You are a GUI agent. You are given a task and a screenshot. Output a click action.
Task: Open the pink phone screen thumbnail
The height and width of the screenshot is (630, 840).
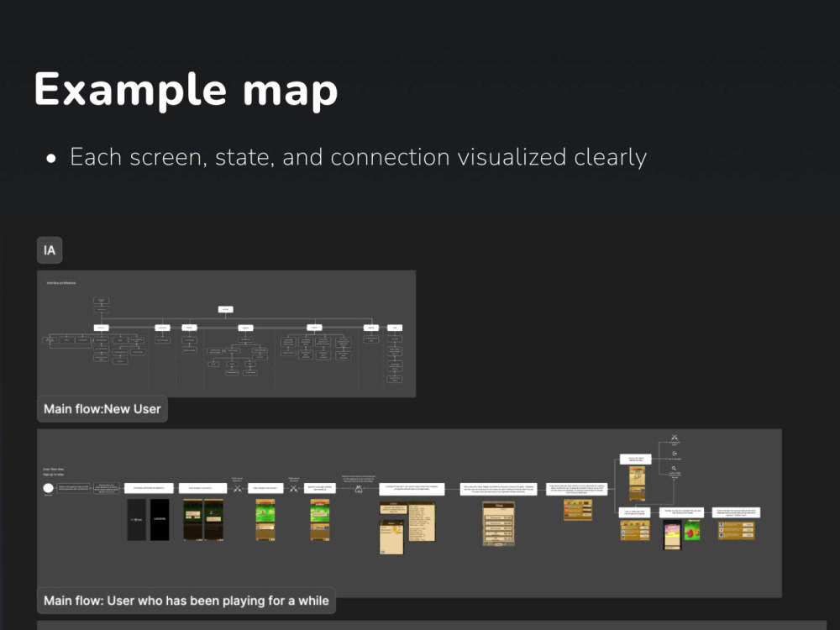672,536
